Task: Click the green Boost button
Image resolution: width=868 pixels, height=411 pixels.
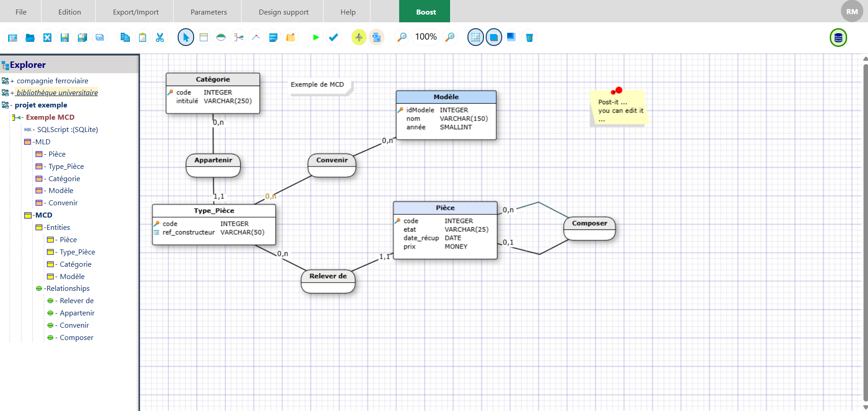Action: [x=426, y=12]
